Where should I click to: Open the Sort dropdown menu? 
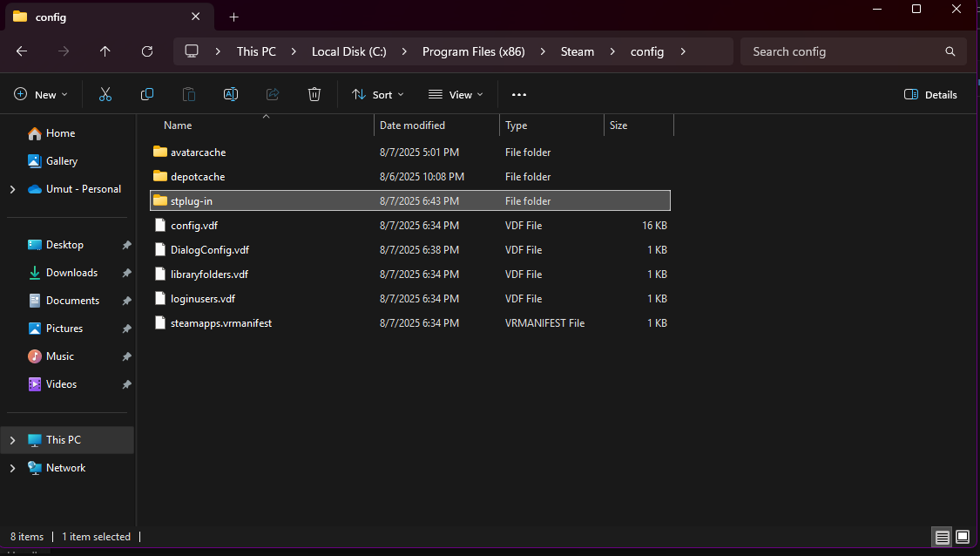(378, 94)
